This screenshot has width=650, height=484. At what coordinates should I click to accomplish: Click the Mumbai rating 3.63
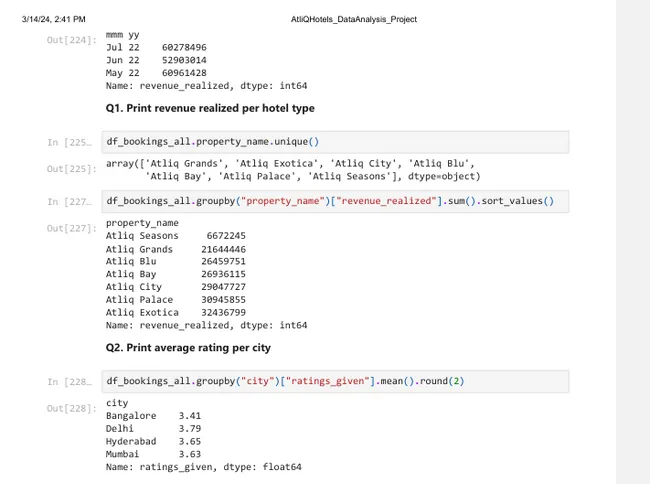click(x=190, y=454)
